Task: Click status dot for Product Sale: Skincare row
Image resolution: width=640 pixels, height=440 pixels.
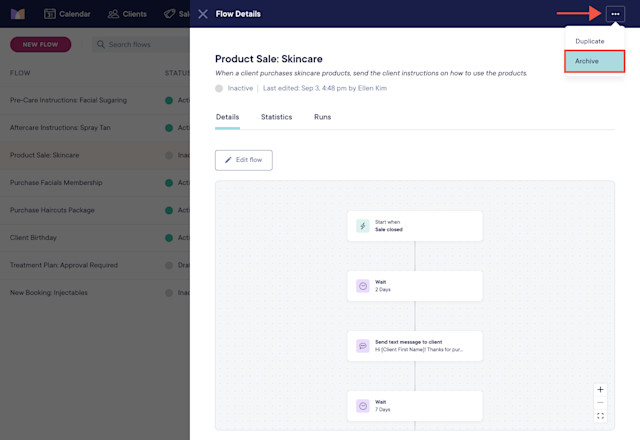Action: tap(169, 155)
